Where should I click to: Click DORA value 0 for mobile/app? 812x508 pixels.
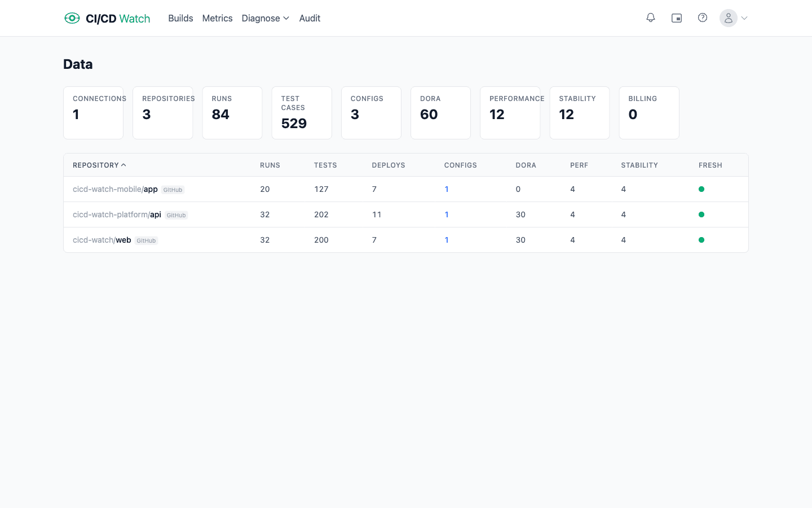(x=518, y=189)
